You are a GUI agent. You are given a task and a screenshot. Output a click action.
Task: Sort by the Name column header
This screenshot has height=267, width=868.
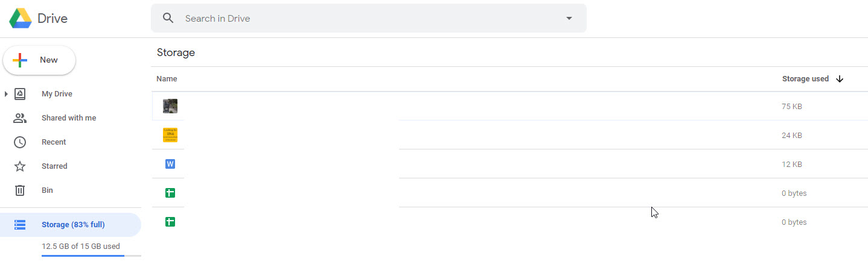(167, 79)
